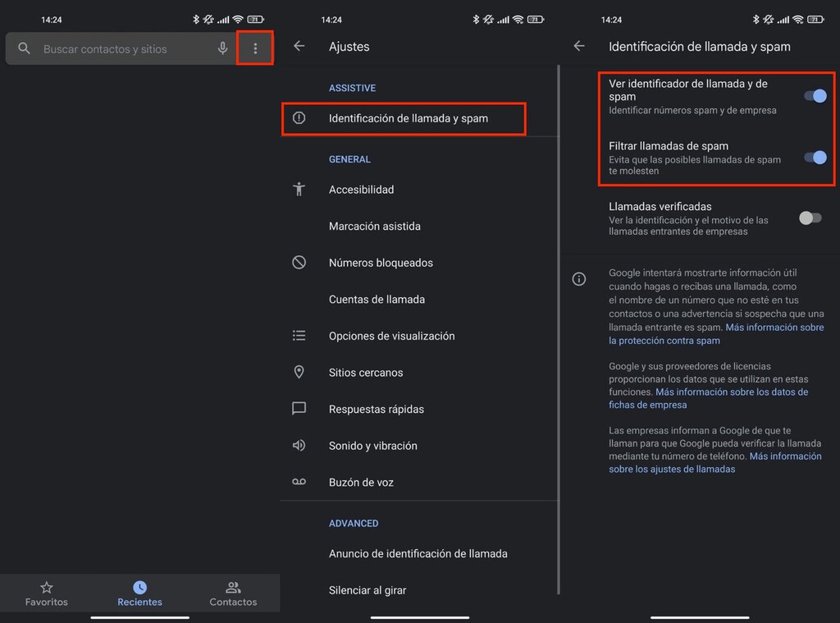Viewport: 840px width, 623px height.
Task: Click the text 'Identificar números spam y de empresa'
Action: [x=692, y=111]
